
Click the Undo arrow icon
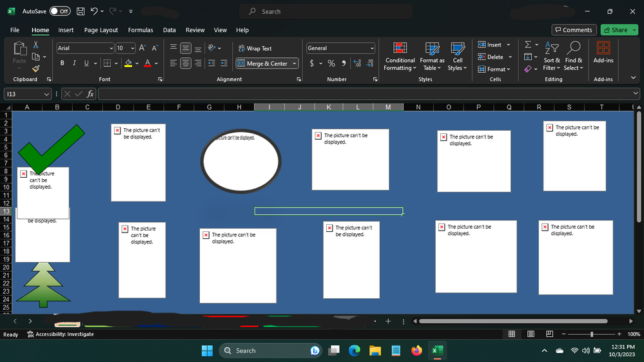(94, 12)
